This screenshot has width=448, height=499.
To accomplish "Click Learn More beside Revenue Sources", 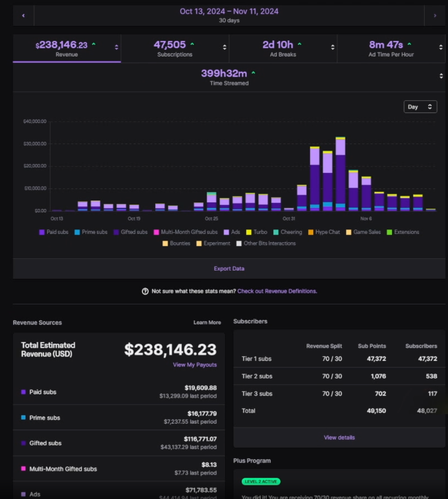I will (207, 322).
